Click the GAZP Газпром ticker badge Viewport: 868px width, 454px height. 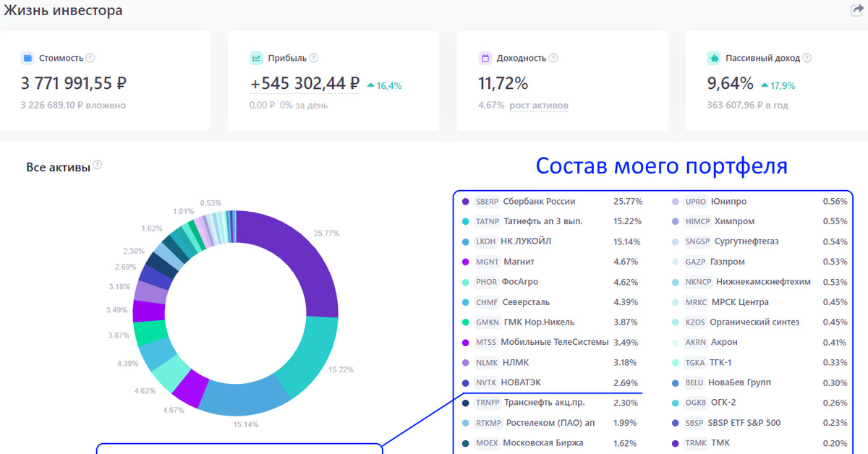point(695,262)
